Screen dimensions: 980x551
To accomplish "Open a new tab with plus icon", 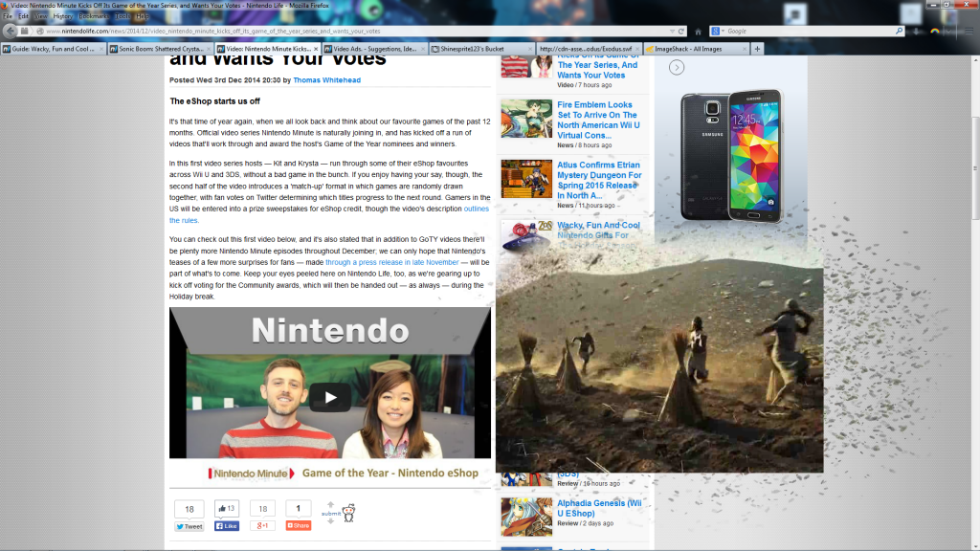I will pos(758,48).
